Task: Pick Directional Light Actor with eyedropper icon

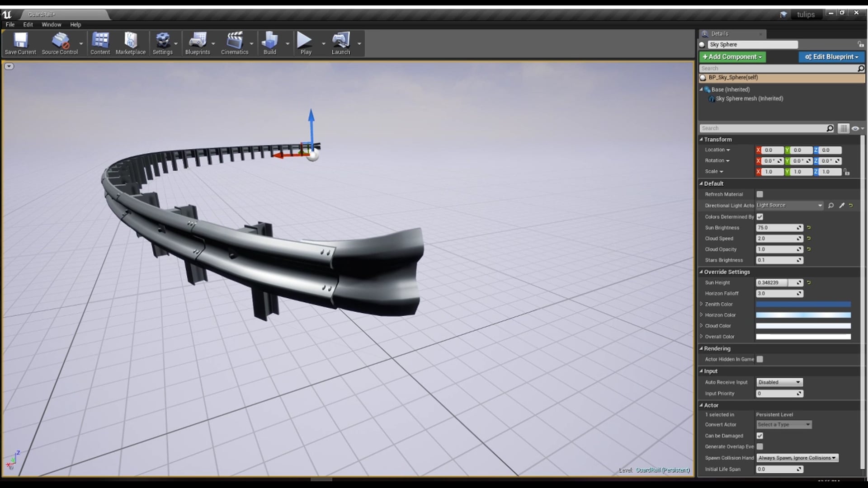Action: [x=841, y=206]
